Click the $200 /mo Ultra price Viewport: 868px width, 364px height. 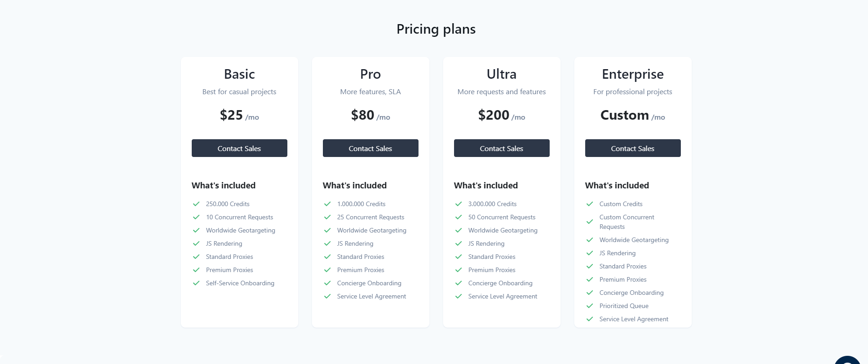coord(501,115)
